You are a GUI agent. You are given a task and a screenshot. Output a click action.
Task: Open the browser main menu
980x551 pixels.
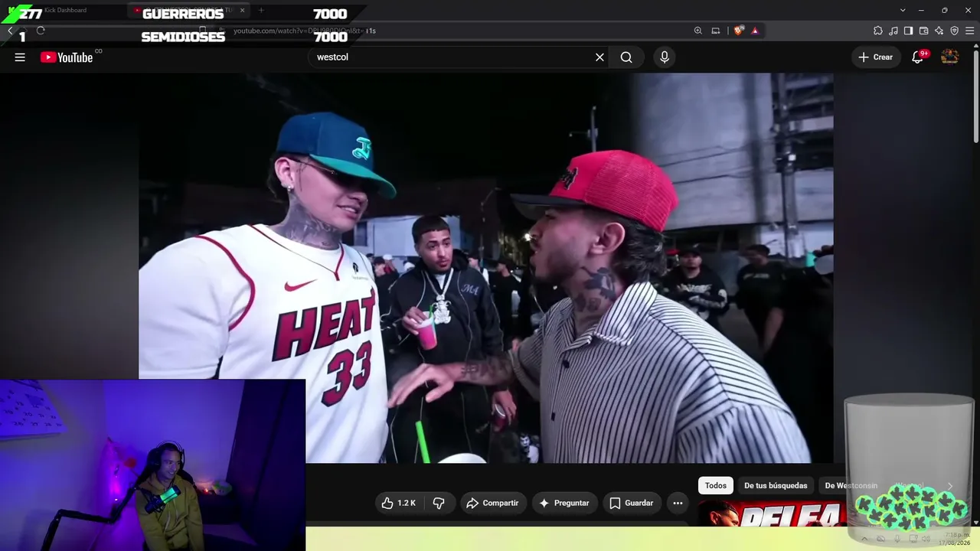969,31
